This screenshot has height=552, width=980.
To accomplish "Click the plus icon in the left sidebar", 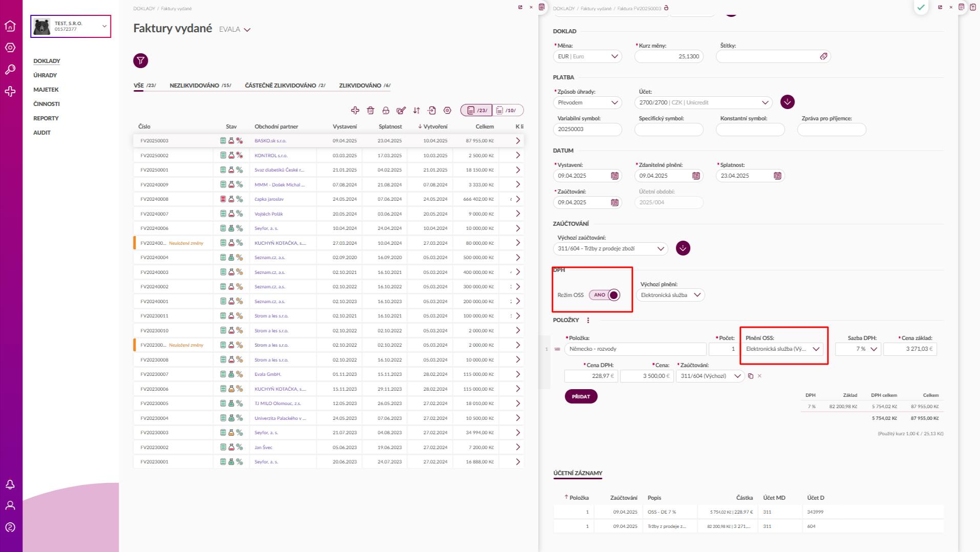I will (x=10, y=92).
